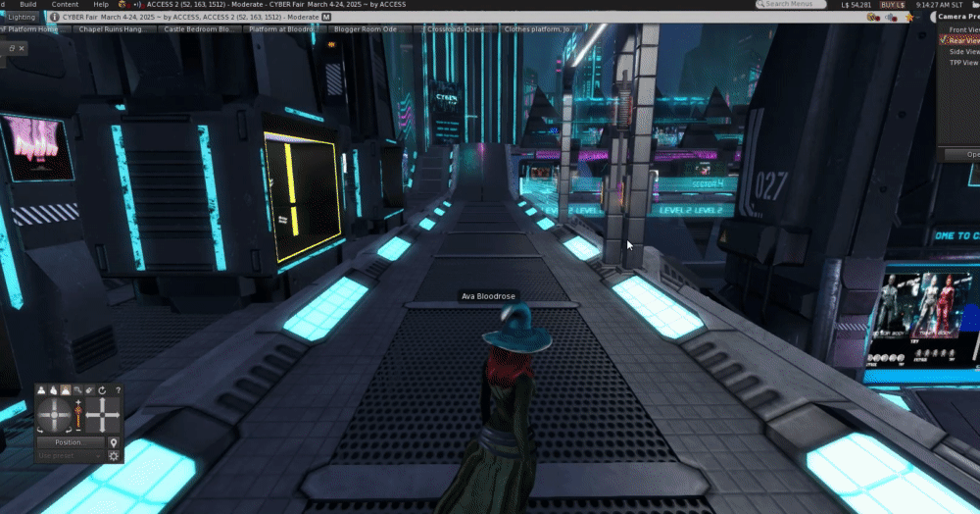Click the status icon beside Help menu
The height and width of the screenshot is (514, 980).
(123, 4)
